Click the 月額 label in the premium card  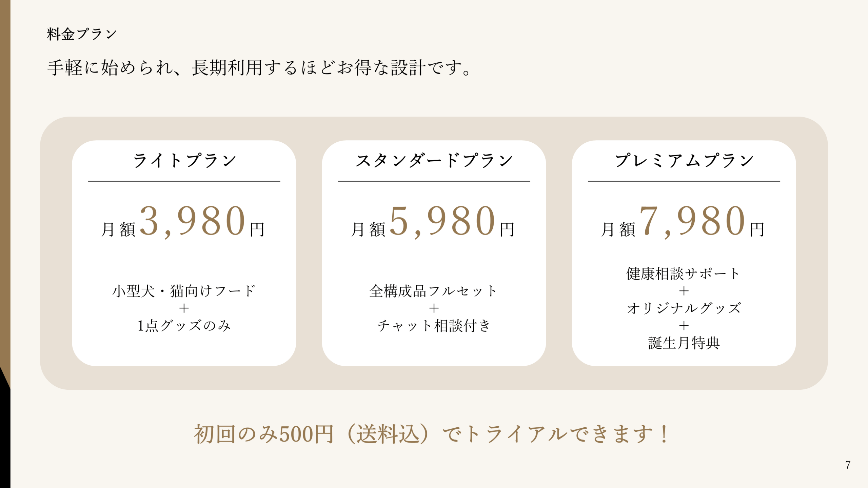(618, 229)
